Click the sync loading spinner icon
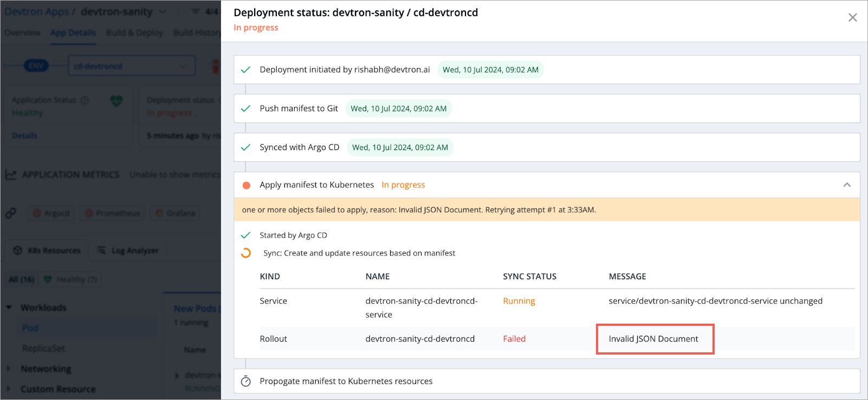 click(x=246, y=253)
